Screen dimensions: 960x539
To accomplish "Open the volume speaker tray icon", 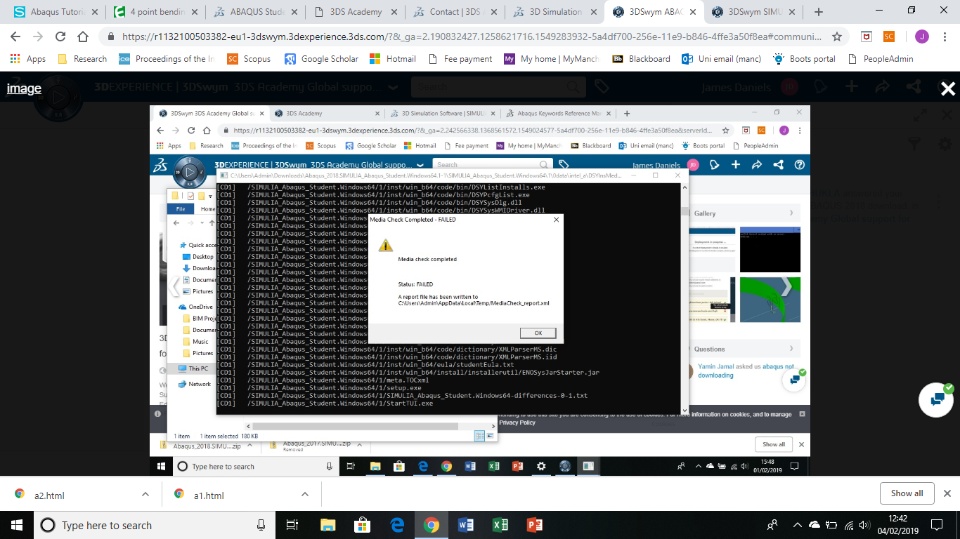I will (864, 525).
